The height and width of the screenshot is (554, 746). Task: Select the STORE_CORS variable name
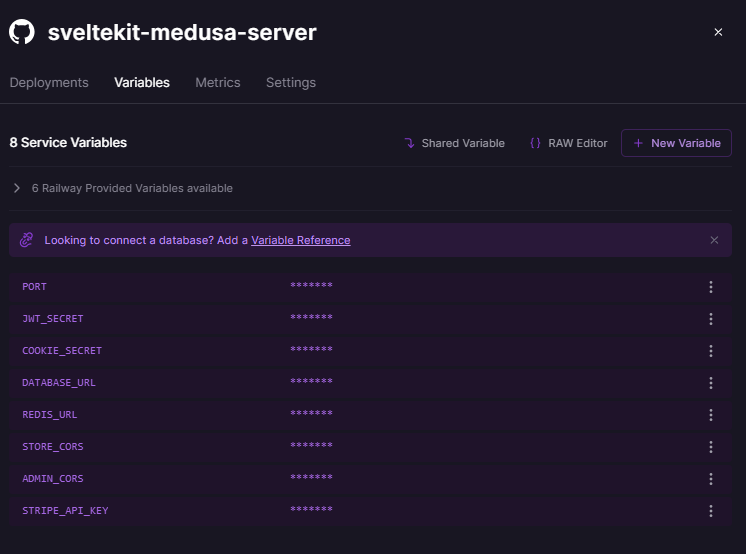(x=52, y=446)
